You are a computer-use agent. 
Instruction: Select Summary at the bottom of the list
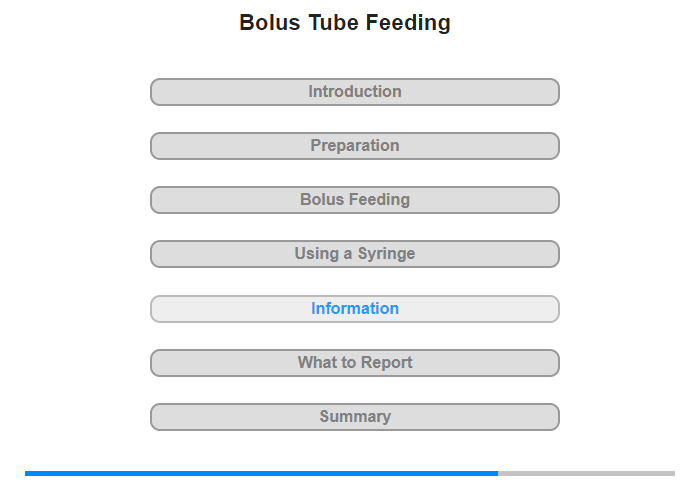pyautogui.click(x=354, y=417)
